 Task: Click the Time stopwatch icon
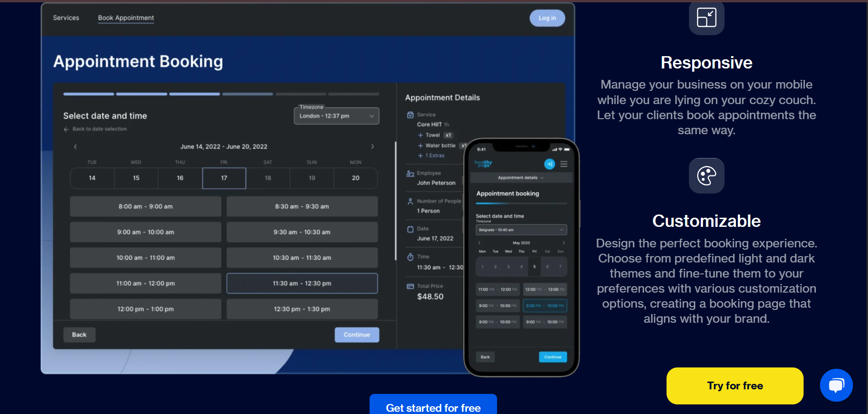point(410,257)
